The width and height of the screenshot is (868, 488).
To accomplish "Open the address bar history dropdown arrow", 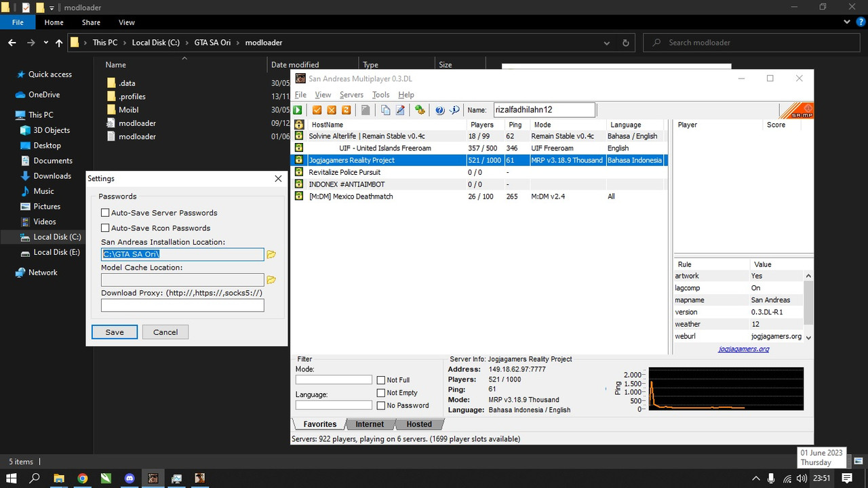I will [x=606, y=42].
